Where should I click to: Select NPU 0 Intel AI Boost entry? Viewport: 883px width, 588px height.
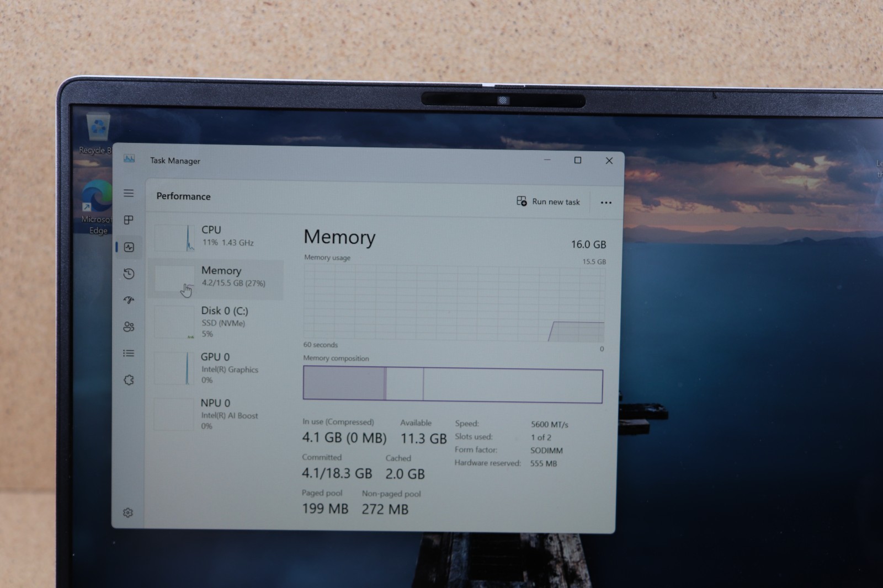[217, 414]
